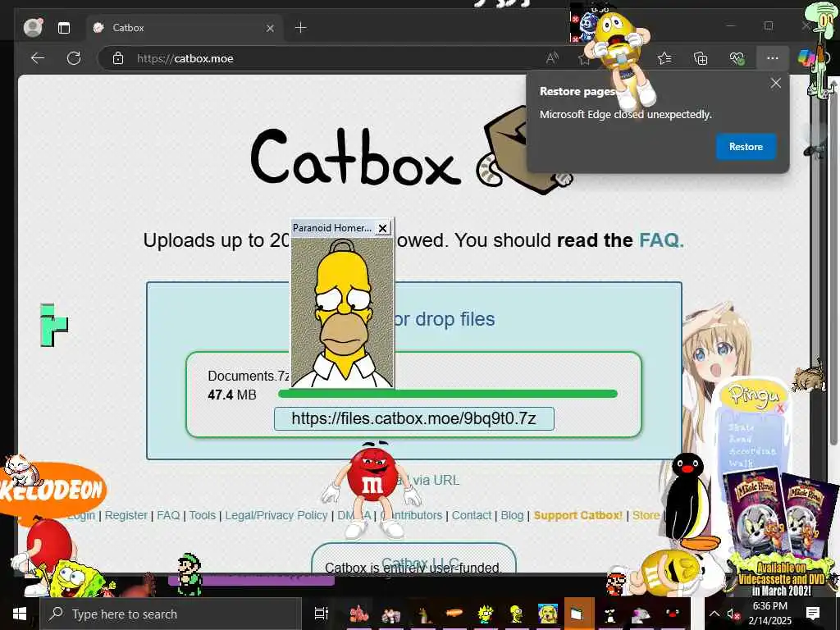The width and height of the screenshot is (840, 630).
Task: Open the Windows Start menu
Action: coord(20,614)
